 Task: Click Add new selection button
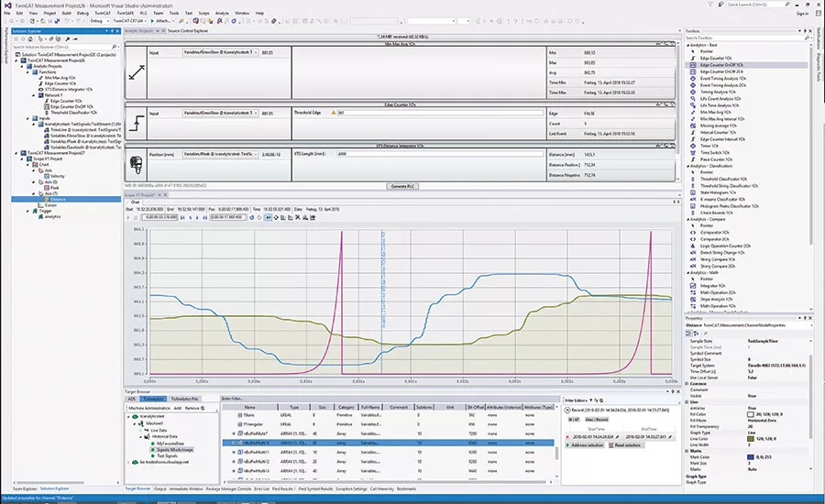(585, 445)
